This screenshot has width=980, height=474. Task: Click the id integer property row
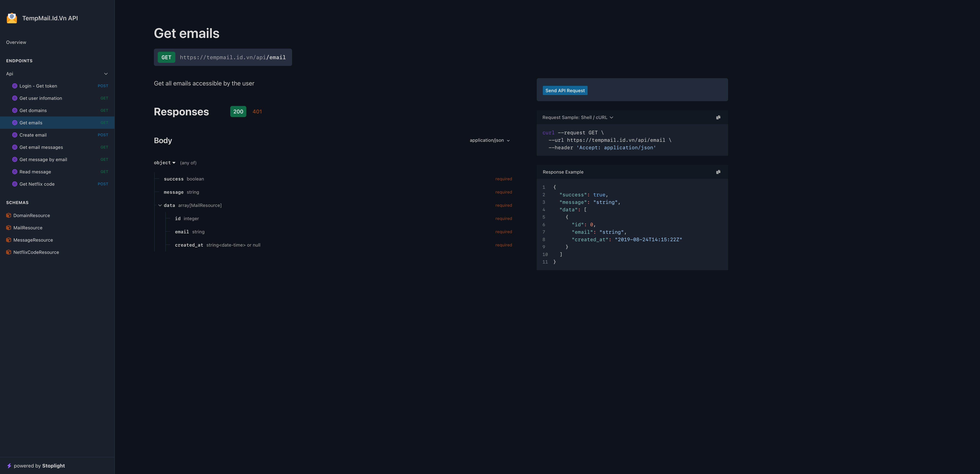(339, 219)
